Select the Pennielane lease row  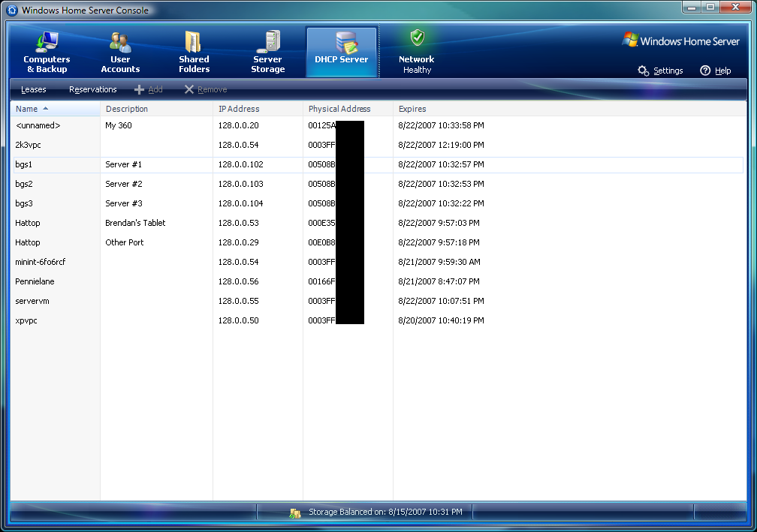click(x=378, y=281)
